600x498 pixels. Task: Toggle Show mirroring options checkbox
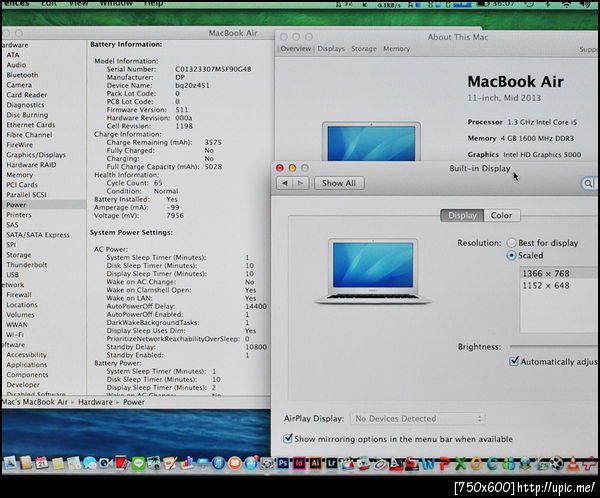pyautogui.click(x=288, y=438)
